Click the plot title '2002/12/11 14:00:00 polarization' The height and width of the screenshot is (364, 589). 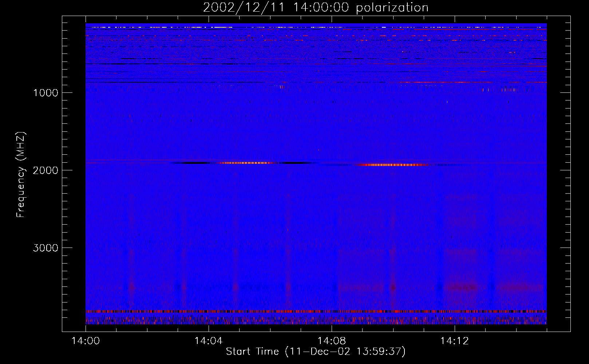316,7
